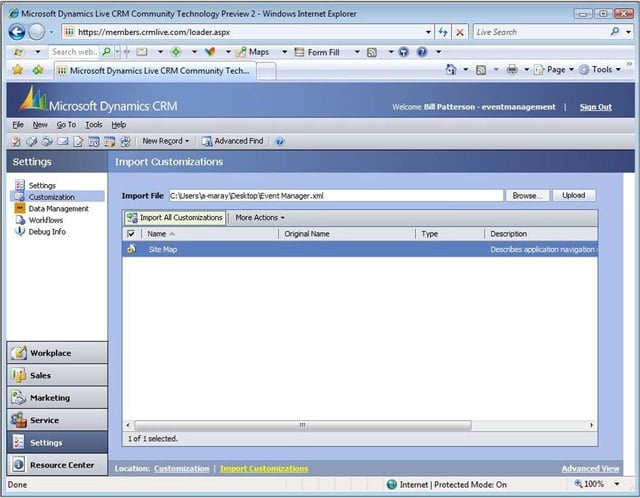Viewport: 640px width, 498px height.
Task: Click the browser Forward button
Action: [37, 32]
